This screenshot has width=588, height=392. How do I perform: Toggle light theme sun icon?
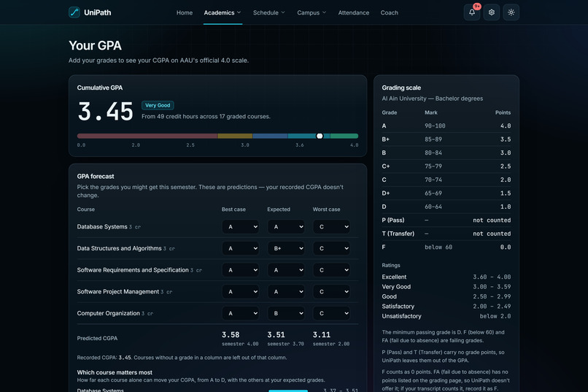click(511, 12)
